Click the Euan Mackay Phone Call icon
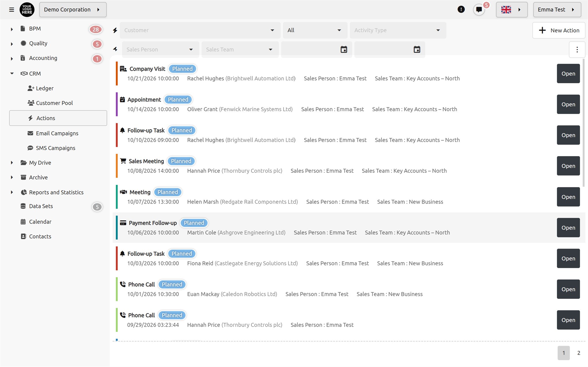The image size is (588, 367). (123, 284)
